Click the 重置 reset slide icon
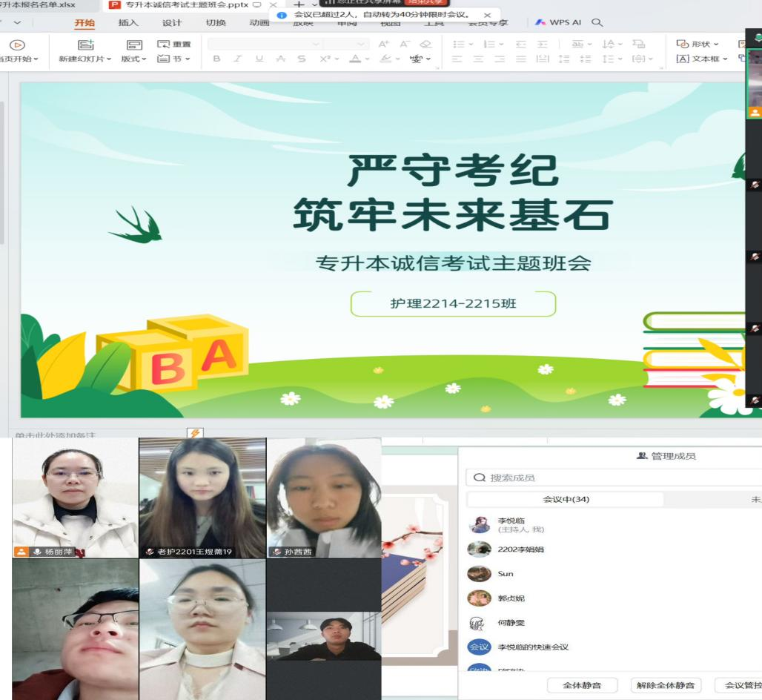 (163, 44)
